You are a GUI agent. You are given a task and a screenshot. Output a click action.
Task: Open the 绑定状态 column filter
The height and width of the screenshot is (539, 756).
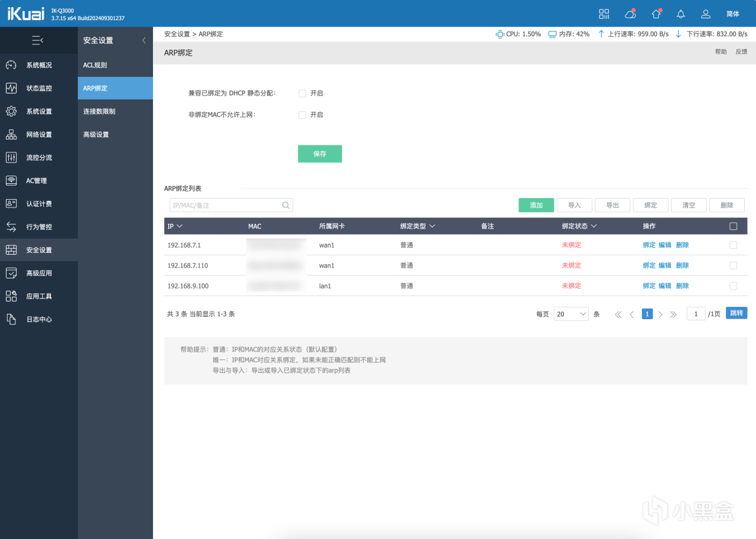(x=594, y=226)
